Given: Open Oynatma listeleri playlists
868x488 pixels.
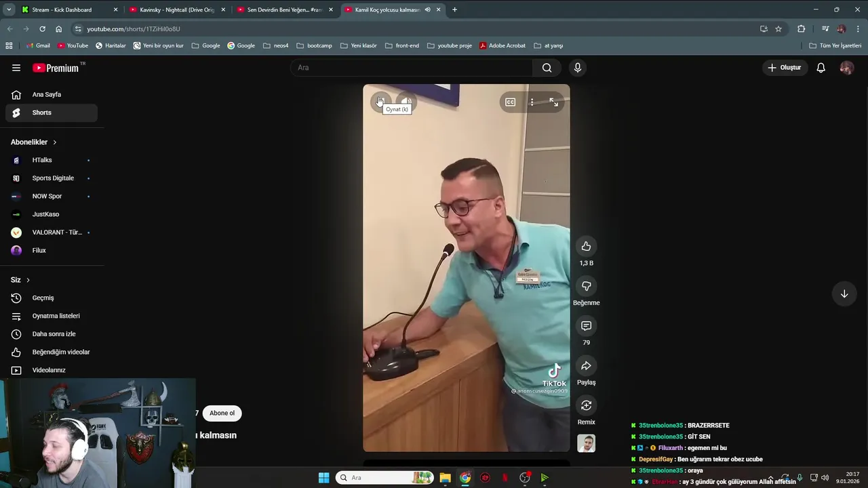Looking at the screenshot, I should pyautogui.click(x=52, y=316).
